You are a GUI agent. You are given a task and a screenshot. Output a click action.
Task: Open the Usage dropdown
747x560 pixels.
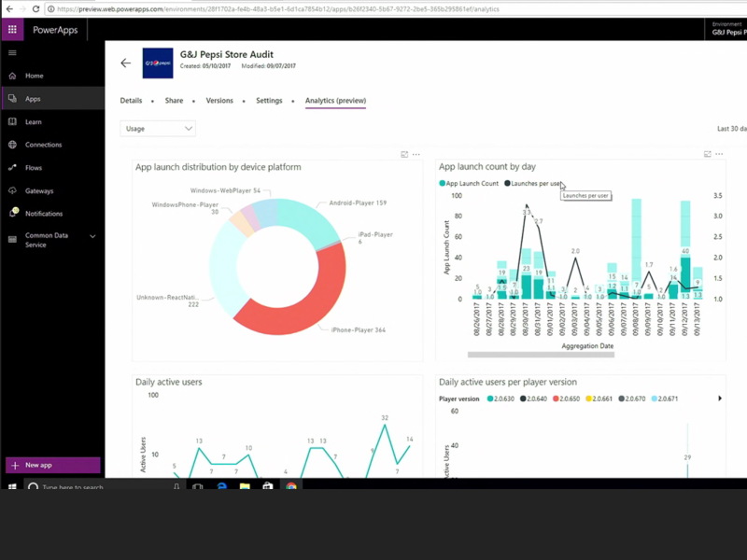[158, 129]
